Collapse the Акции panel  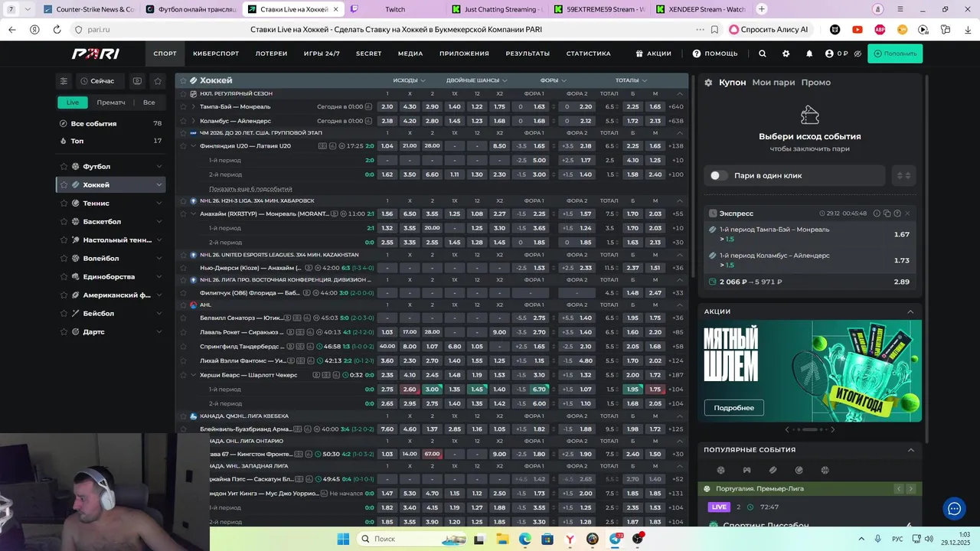point(910,311)
